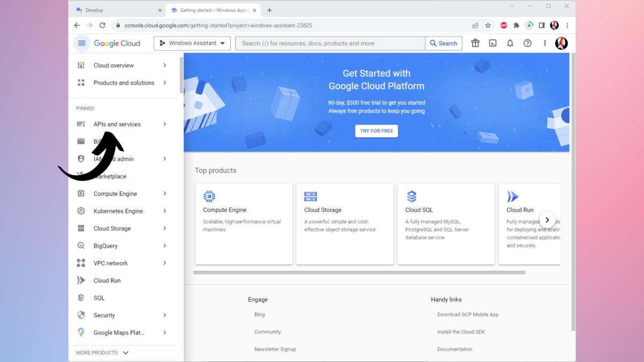Click the Security shield sidebar icon
644x362 pixels.
point(81,315)
